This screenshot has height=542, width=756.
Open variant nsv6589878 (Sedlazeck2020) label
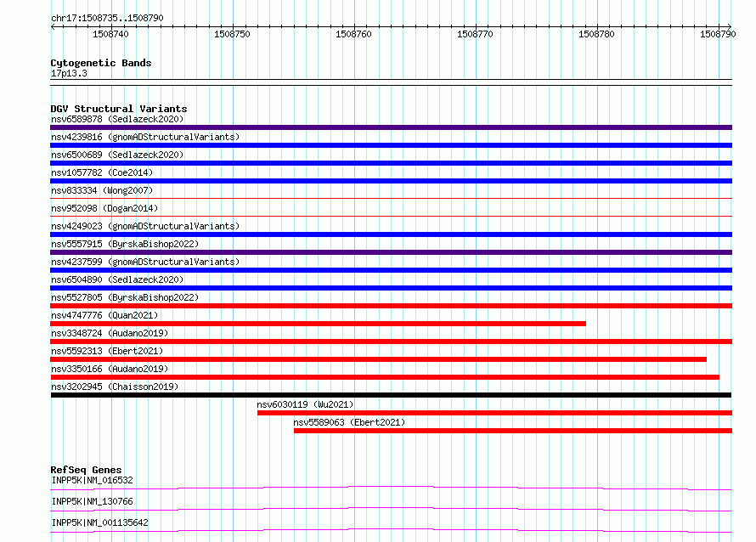pos(117,119)
